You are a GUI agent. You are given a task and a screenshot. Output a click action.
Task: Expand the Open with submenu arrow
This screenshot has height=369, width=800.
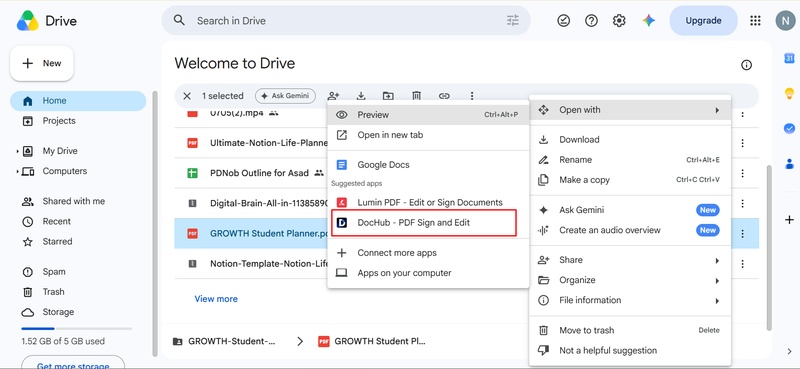717,110
